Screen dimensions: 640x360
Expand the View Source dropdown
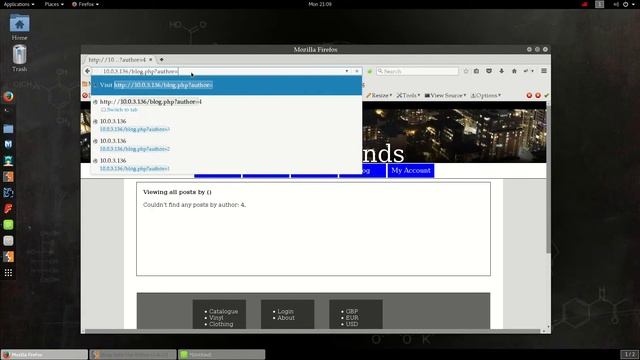tap(445, 96)
